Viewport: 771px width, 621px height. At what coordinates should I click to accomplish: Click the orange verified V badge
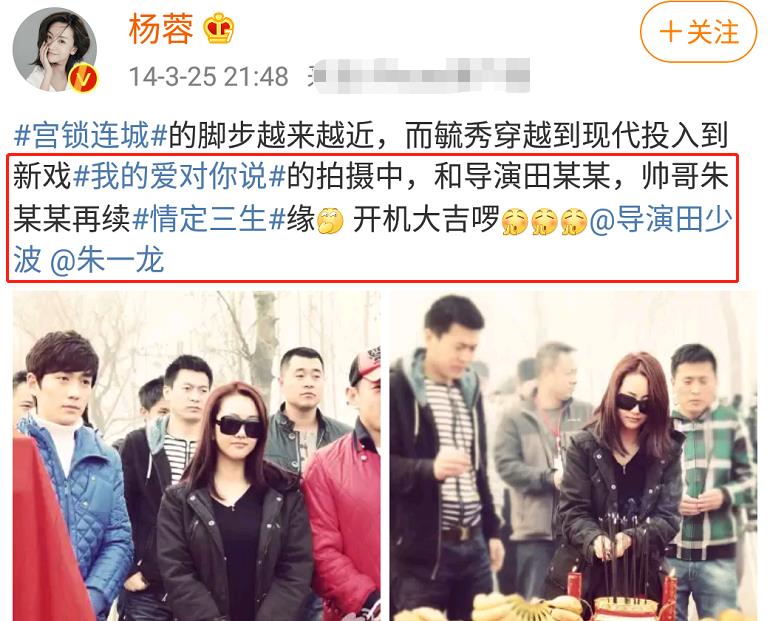[83, 78]
